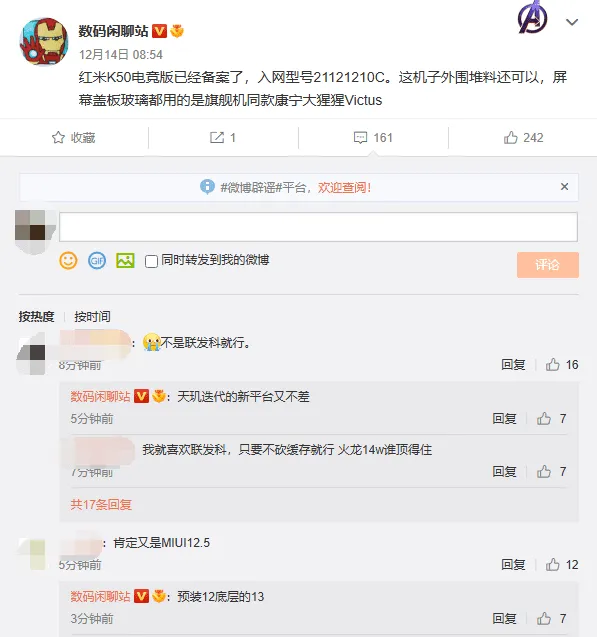Attach a picture using the image icon

125,260
